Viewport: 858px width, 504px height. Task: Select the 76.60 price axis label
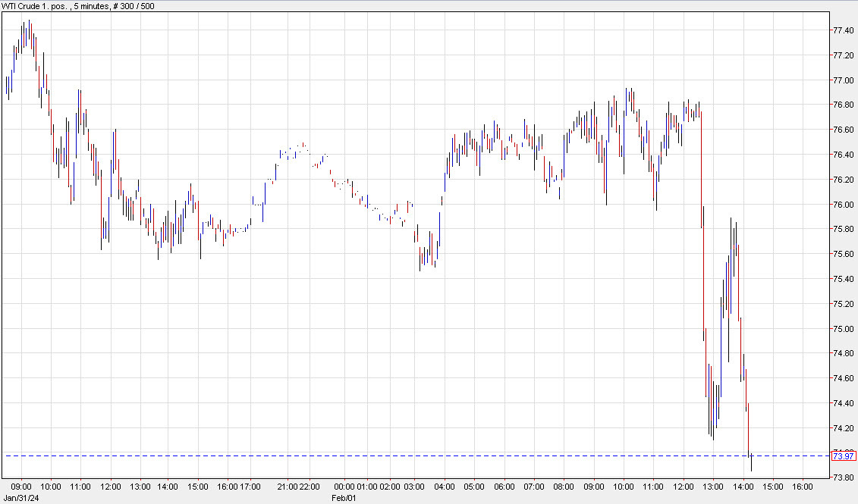pos(844,130)
